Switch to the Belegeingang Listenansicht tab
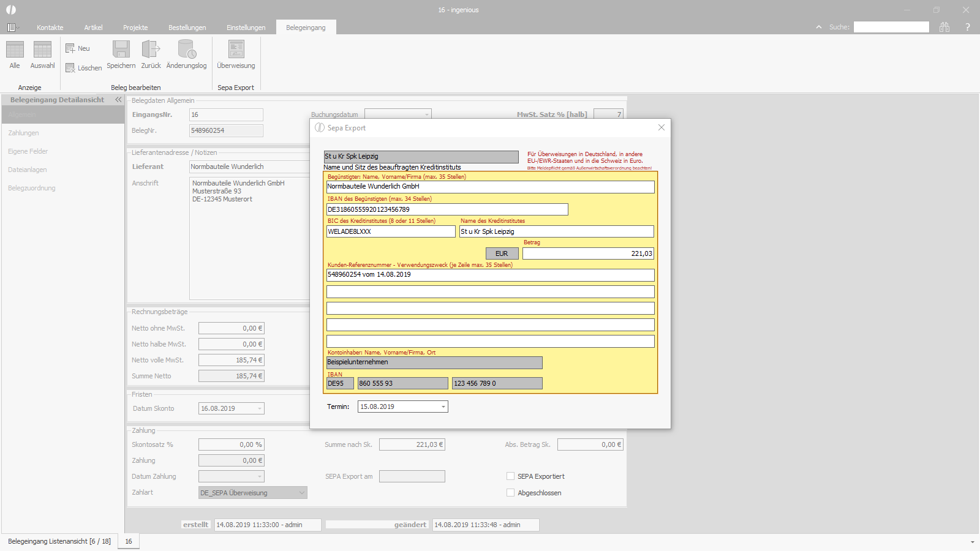This screenshot has width=980, height=551. (x=59, y=541)
